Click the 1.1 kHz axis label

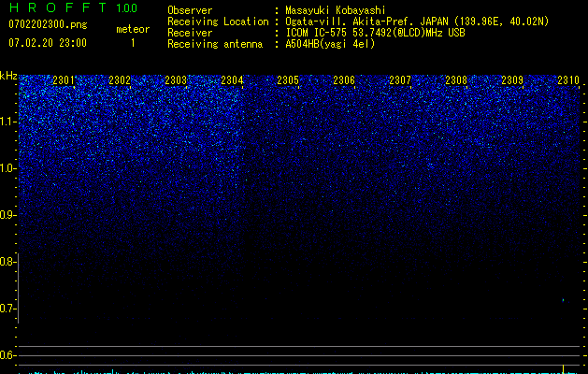pyautogui.click(x=7, y=122)
